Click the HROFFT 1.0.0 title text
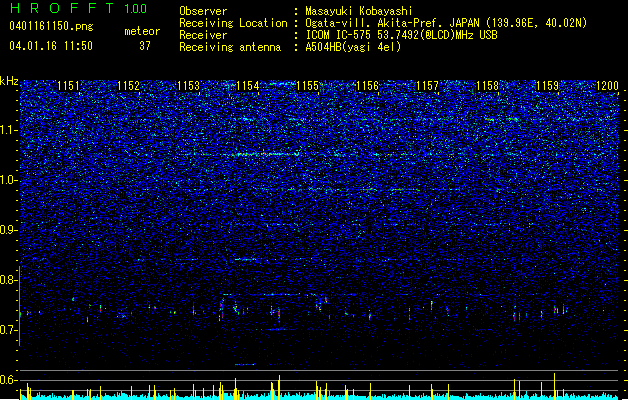Screen dimensions: 629x400 click(78, 8)
